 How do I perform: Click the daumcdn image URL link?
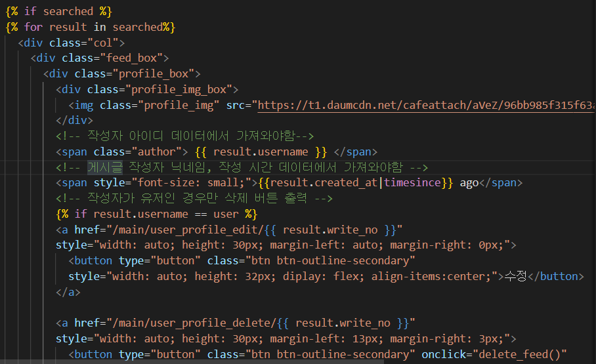coord(427,105)
